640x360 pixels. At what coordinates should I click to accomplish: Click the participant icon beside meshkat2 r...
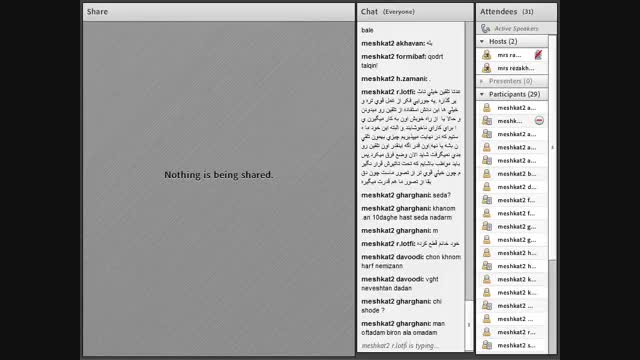[487, 332]
